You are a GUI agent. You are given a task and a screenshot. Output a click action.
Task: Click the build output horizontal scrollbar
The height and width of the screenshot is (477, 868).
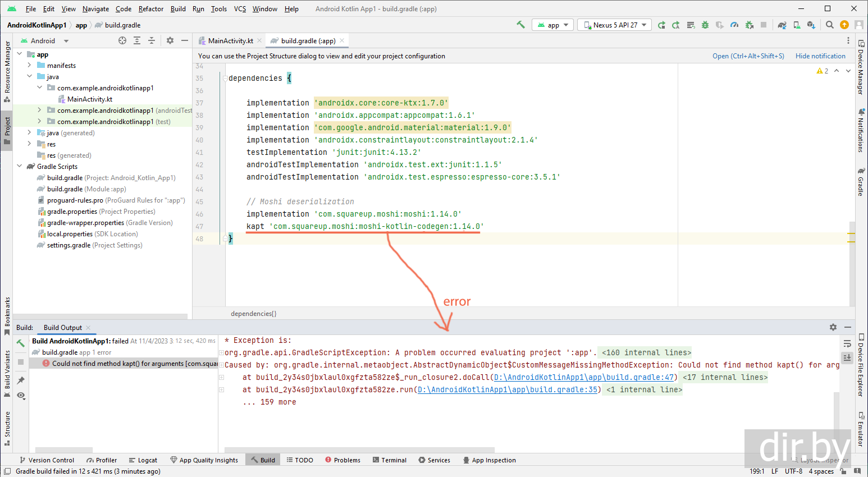[x=359, y=450]
